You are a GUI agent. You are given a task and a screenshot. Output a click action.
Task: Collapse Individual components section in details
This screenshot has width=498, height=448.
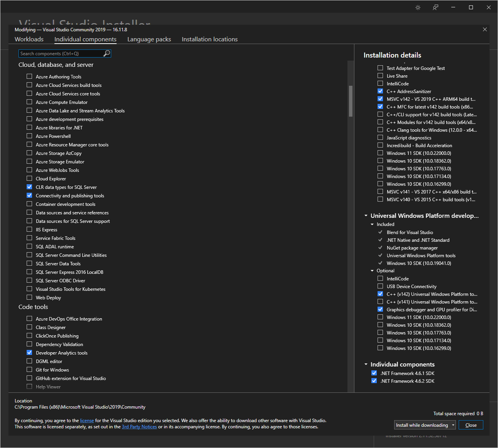coord(366,365)
